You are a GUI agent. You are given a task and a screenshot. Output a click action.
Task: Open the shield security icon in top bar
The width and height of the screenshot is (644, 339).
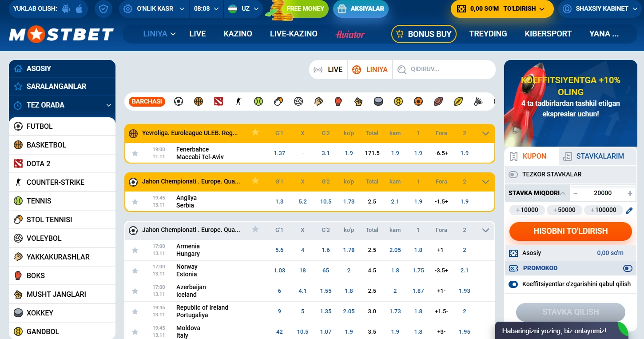pos(103,9)
